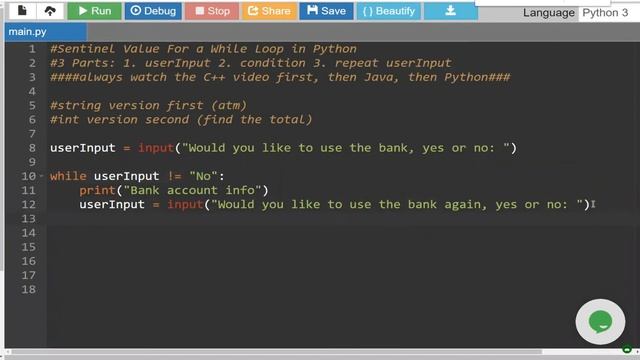Click line number 18 in the gutter
The image size is (640, 360).
point(29,289)
